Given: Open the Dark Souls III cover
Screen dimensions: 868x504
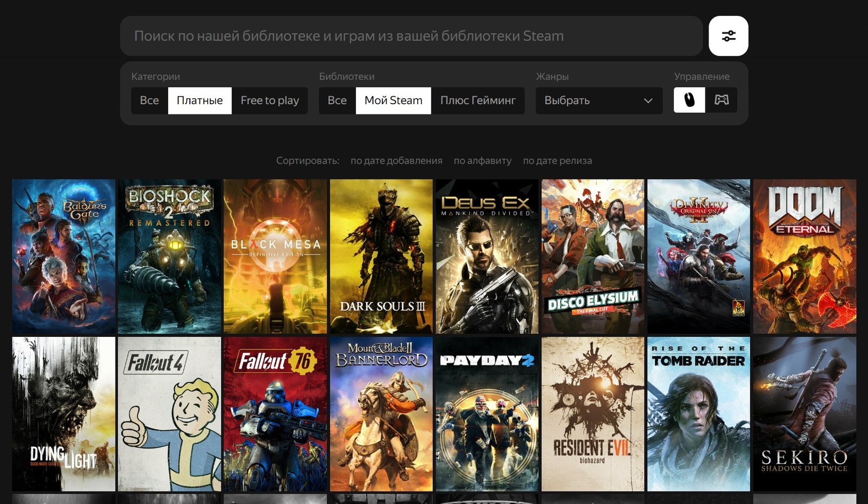Looking at the screenshot, I should pos(381,256).
